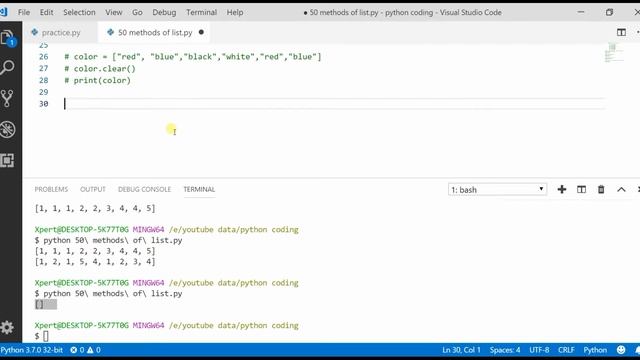Open the Extensions view in activity bar
The width and height of the screenshot is (640, 360).
coord(7,160)
